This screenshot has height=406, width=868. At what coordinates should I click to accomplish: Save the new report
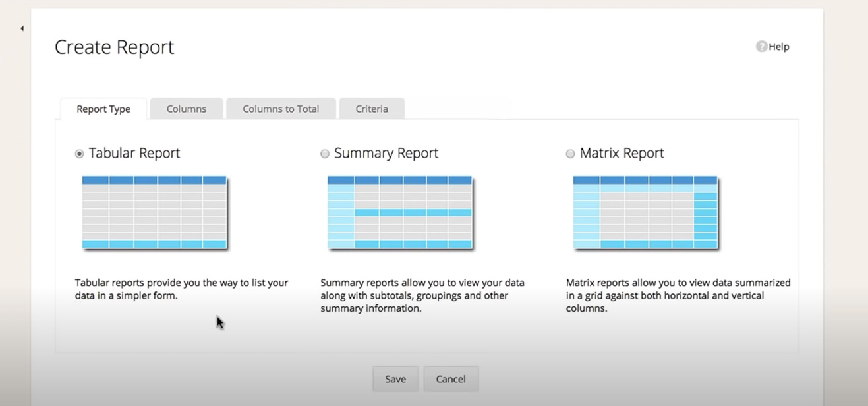click(x=395, y=379)
